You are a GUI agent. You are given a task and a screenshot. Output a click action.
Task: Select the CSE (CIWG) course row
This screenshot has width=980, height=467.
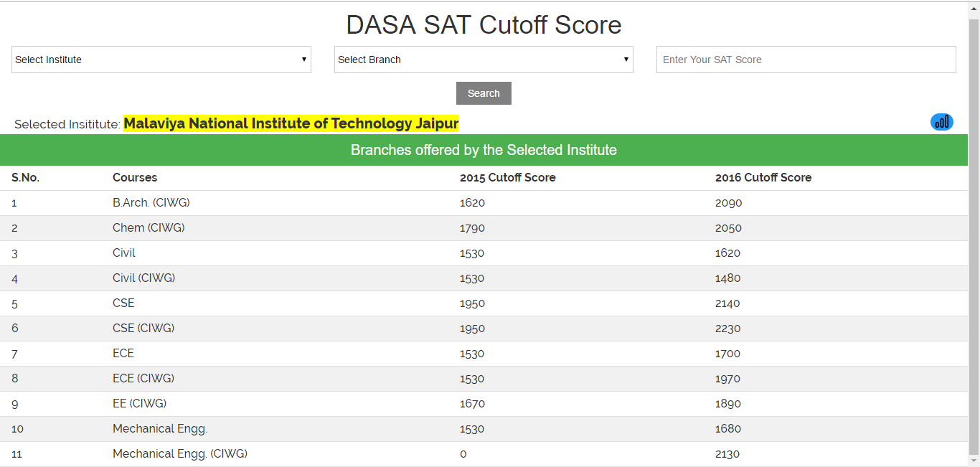pos(143,329)
